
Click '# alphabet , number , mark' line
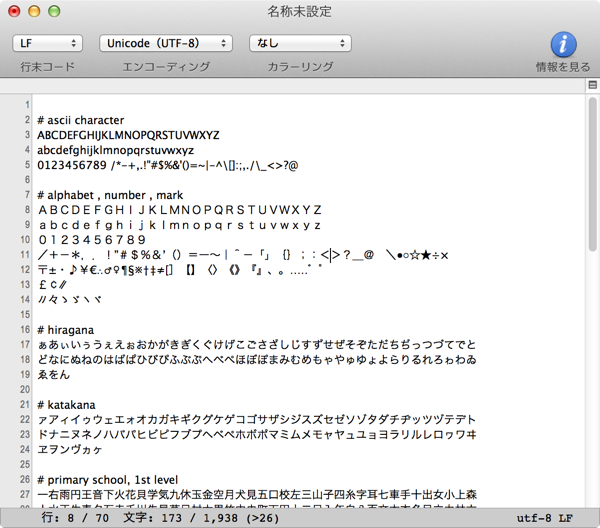[x=110, y=195]
